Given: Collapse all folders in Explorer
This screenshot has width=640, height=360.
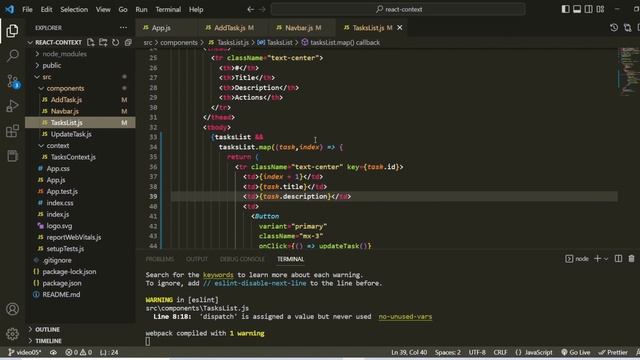Looking at the screenshot, I should (x=128, y=42).
